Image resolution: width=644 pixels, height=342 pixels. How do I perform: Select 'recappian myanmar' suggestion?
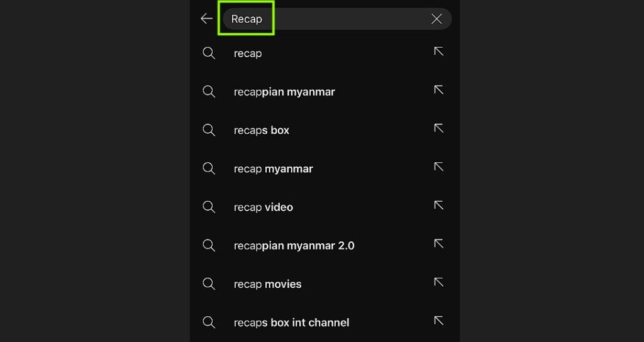284,92
